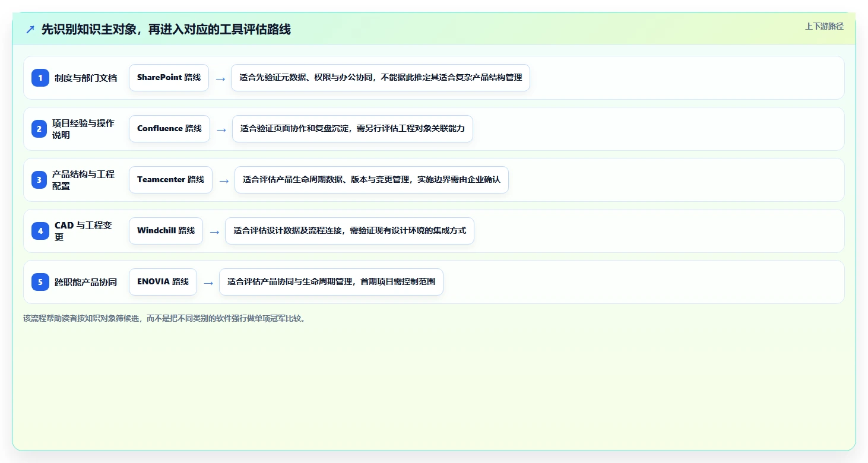Select the ENOVIA 路线 chip
Screen dimensions: 868x463
coord(163,282)
